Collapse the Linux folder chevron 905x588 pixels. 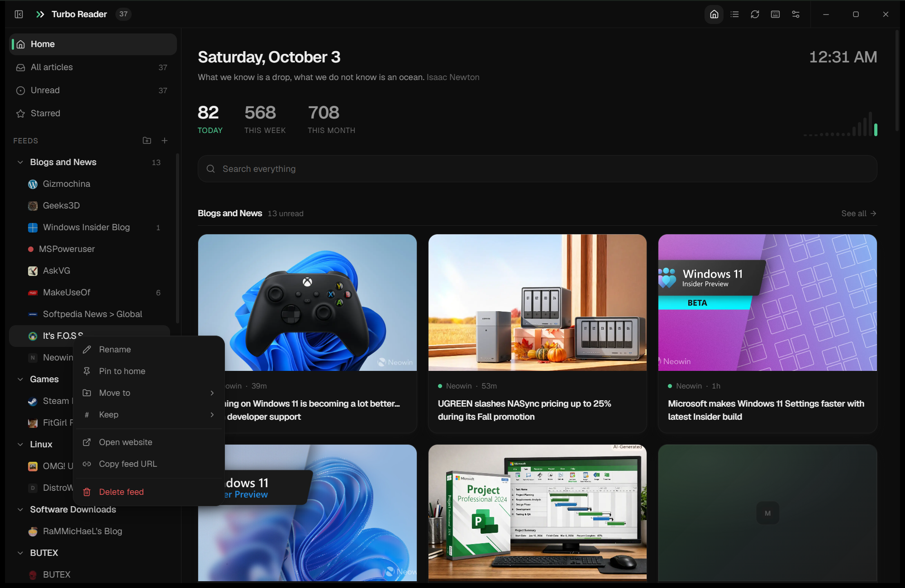(x=20, y=444)
